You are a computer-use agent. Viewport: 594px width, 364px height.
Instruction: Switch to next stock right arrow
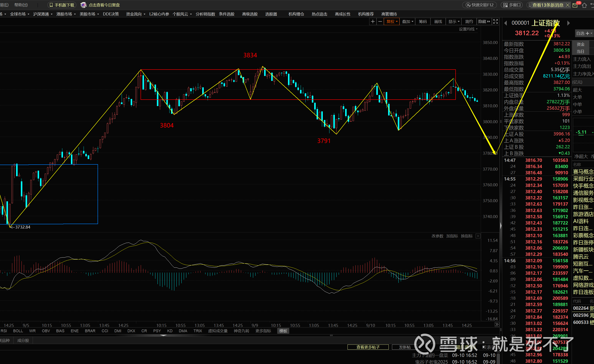click(568, 23)
